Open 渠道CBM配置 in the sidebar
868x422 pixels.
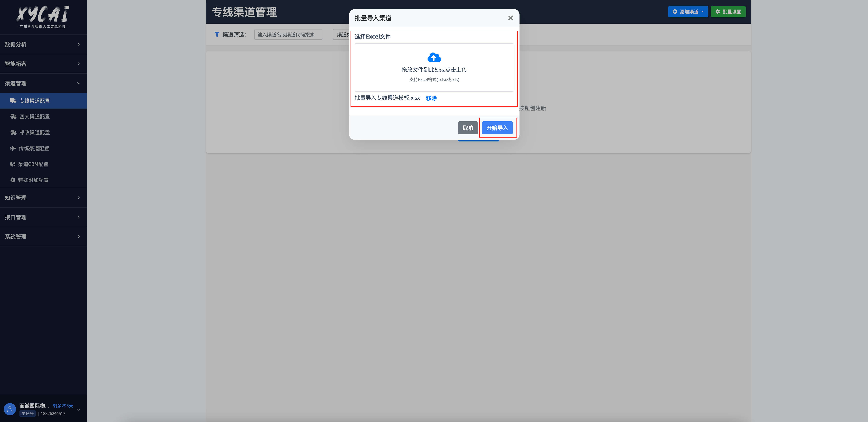click(x=43, y=164)
